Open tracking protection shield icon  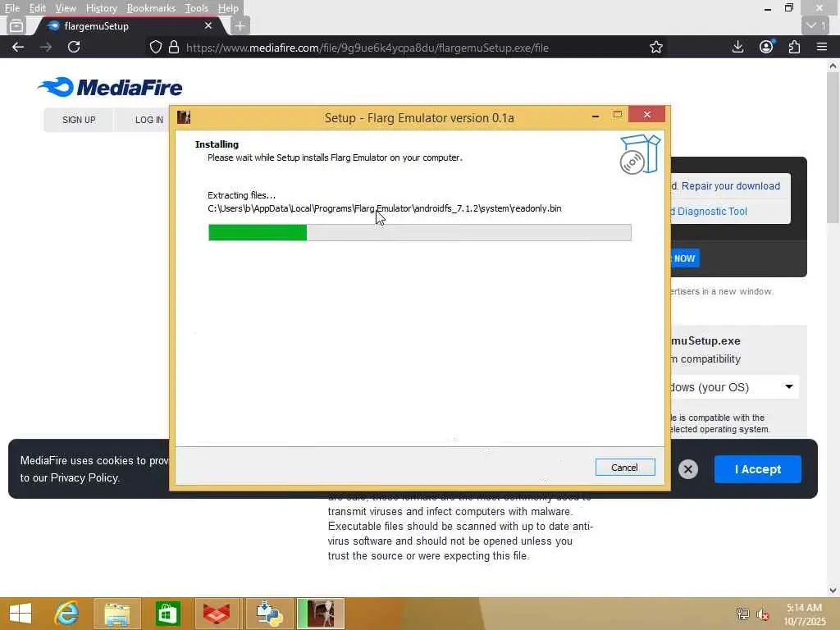tap(155, 47)
